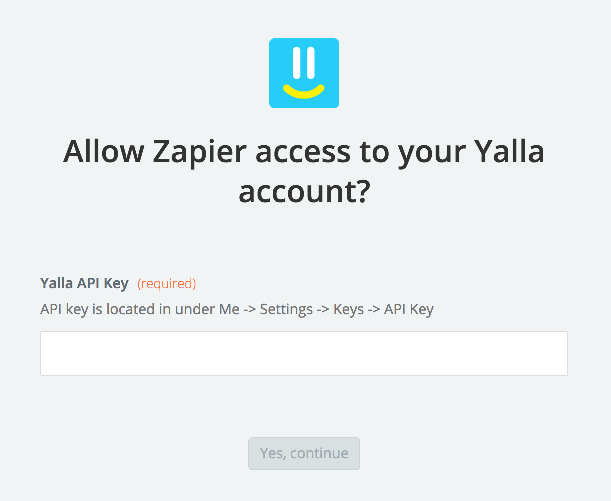Click the Yes, continue button

point(304,453)
